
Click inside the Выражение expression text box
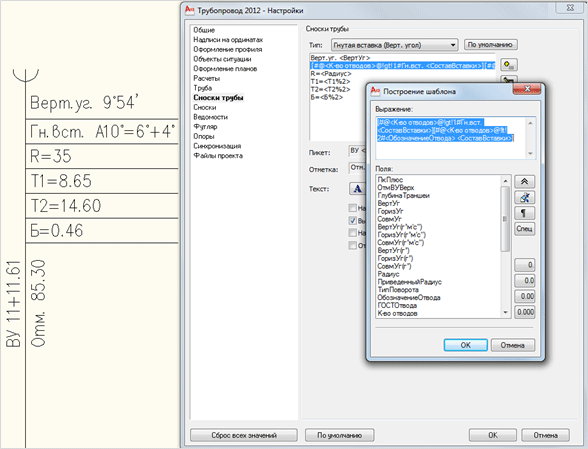pyautogui.click(x=455, y=138)
